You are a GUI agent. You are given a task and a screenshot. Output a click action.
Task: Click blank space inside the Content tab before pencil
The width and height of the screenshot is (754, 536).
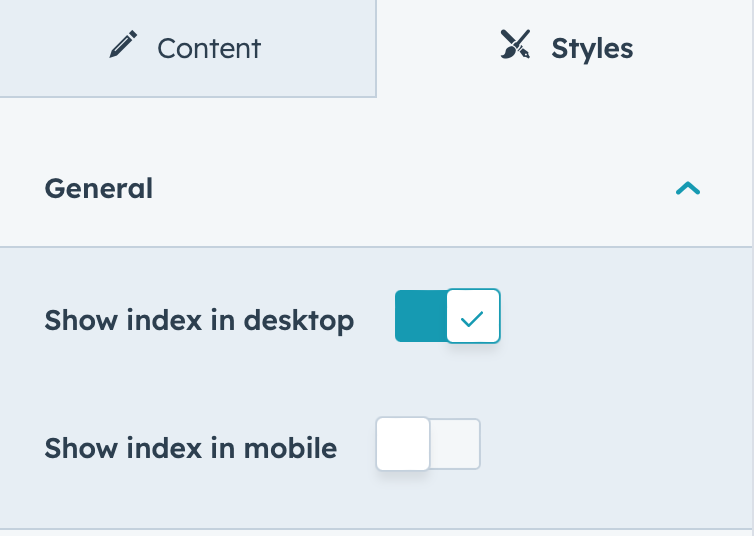[x=53, y=48]
